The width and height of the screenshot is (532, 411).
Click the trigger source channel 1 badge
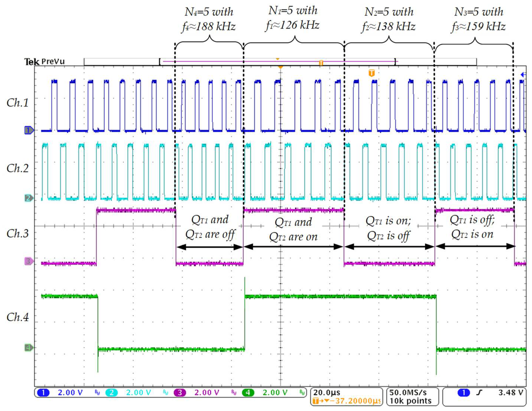click(x=463, y=393)
